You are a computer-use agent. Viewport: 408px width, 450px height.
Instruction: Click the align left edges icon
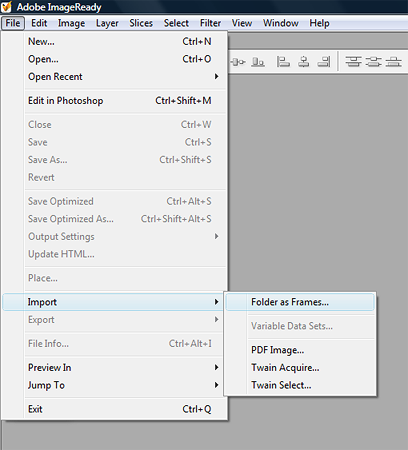pos(283,62)
